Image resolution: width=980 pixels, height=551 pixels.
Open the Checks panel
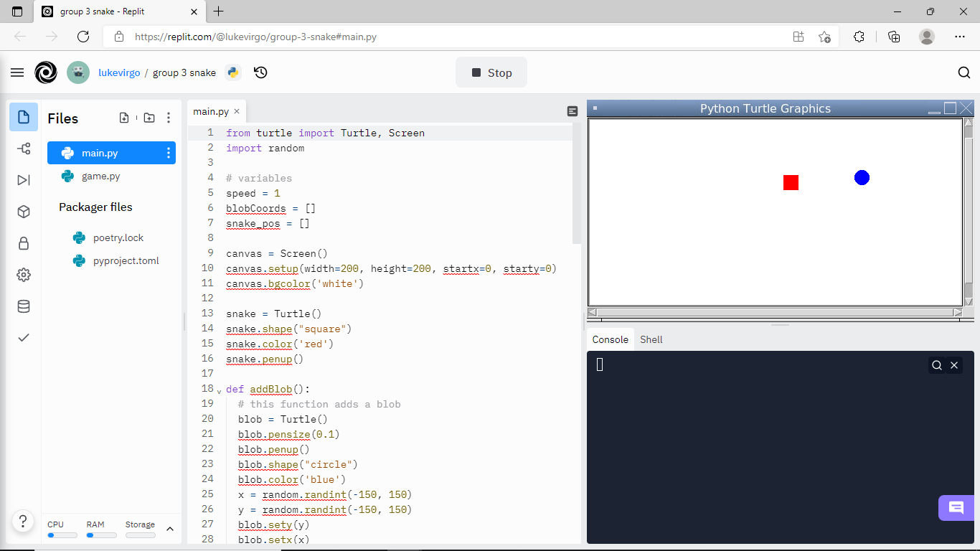[24, 337]
